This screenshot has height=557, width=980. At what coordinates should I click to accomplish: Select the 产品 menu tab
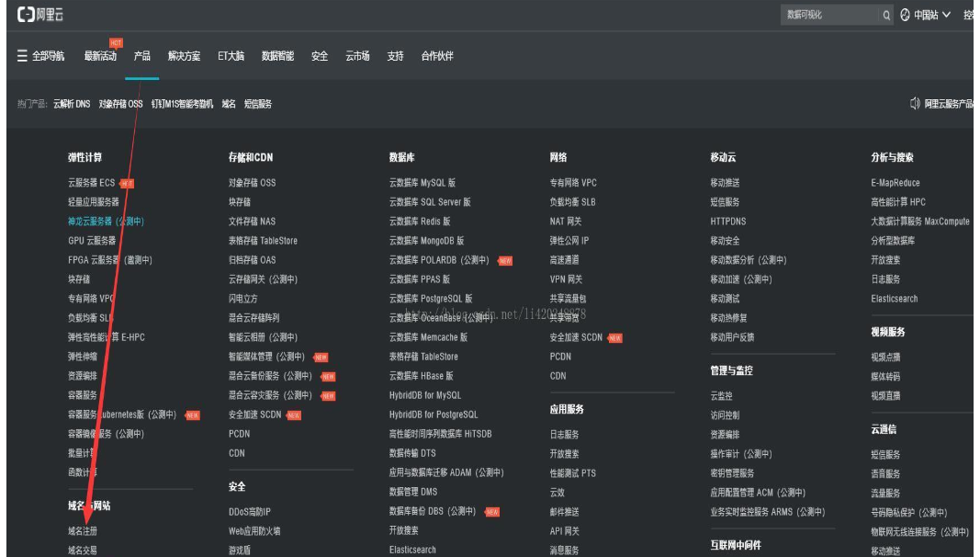[x=141, y=56]
